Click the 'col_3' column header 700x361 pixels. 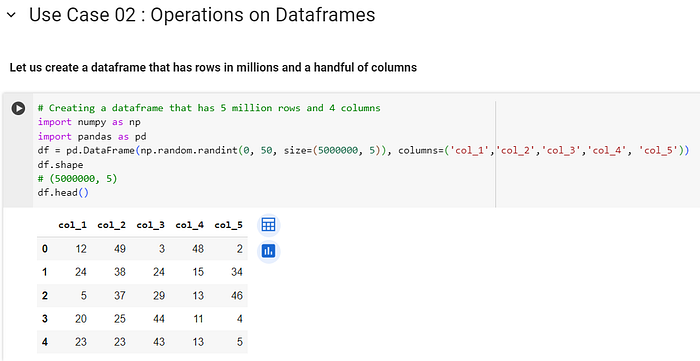tap(150, 225)
